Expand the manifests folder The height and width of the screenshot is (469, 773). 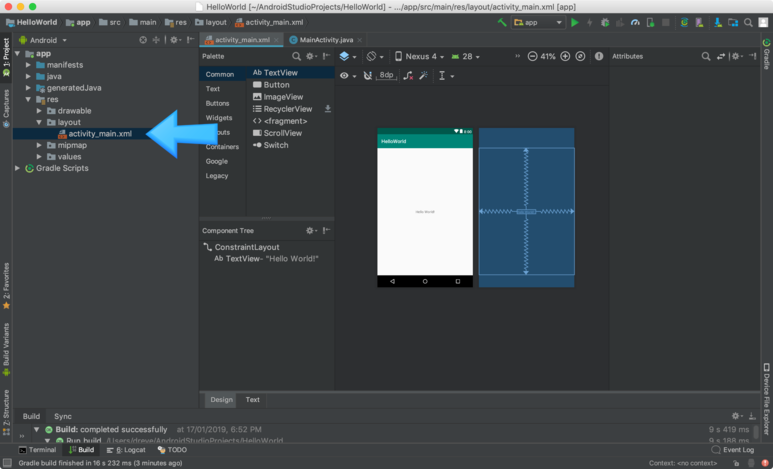(28, 65)
